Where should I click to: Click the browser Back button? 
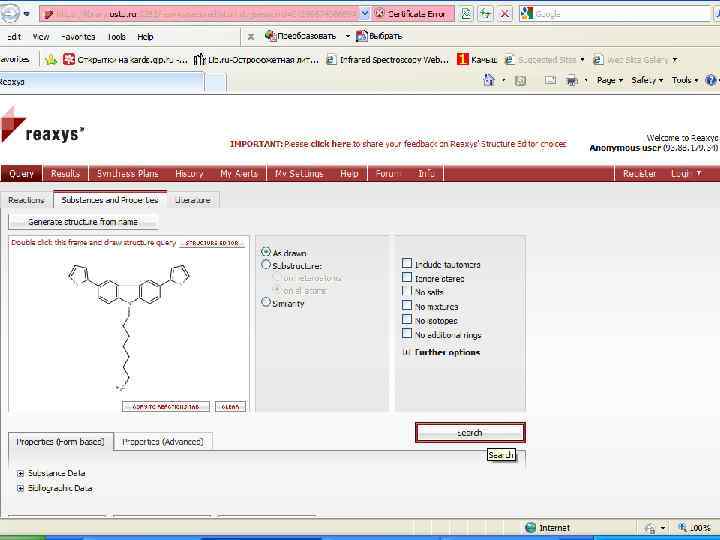point(9,13)
